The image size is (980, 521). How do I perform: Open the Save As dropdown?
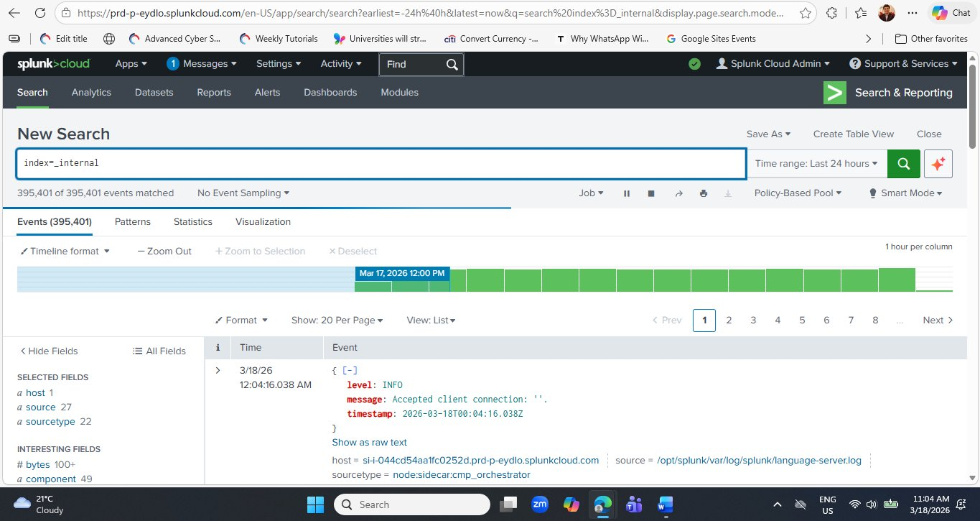768,134
